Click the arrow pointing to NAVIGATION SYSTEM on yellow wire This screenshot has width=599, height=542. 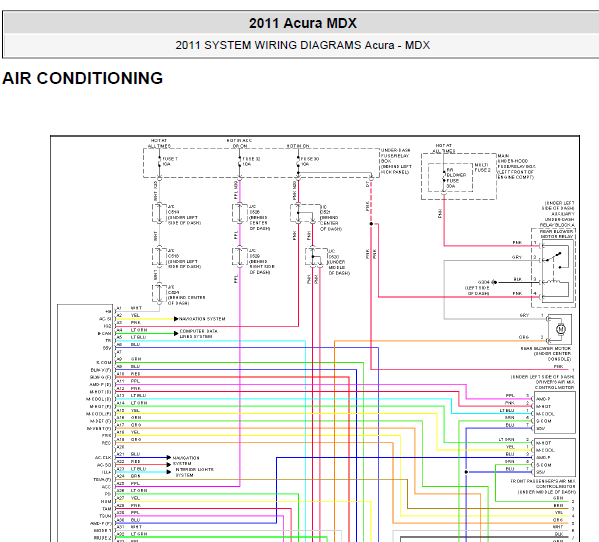pyautogui.click(x=176, y=319)
